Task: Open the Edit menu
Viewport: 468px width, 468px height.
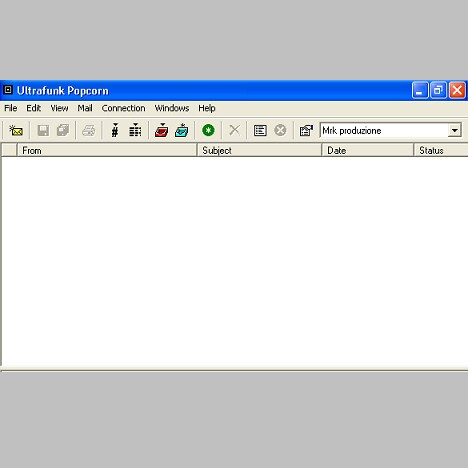Action: (34, 108)
